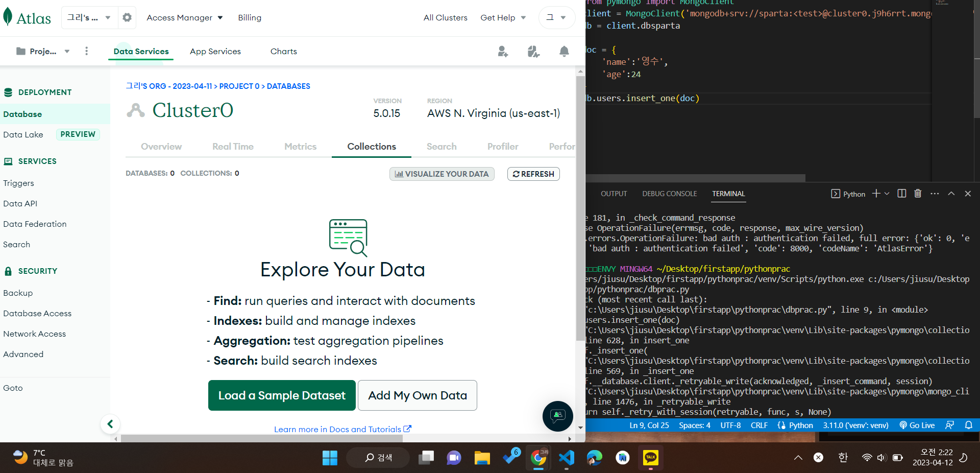Open the cluster Profiler tab
This screenshot has height=473, width=980.
pos(503,147)
